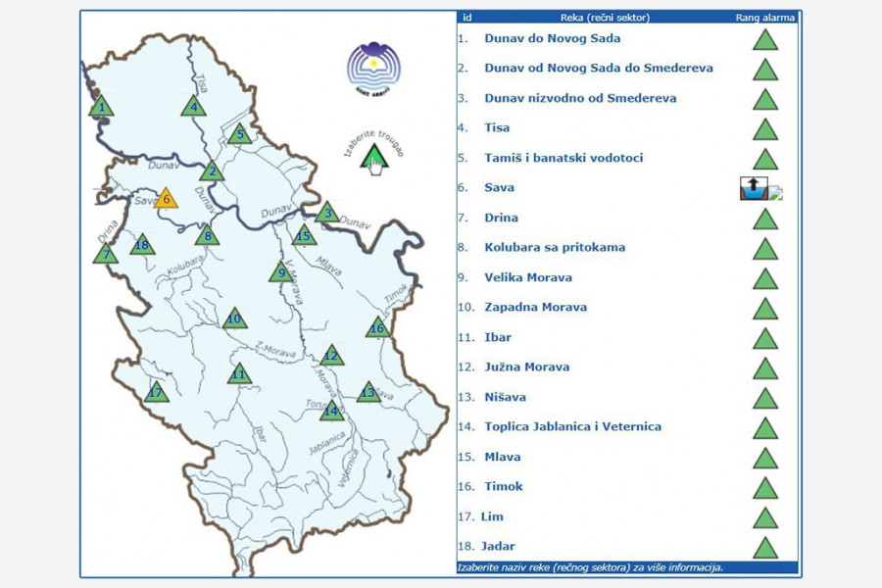
Task: Open the Dunav do Novog Sada link
Action: pyautogui.click(x=552, y=38)
